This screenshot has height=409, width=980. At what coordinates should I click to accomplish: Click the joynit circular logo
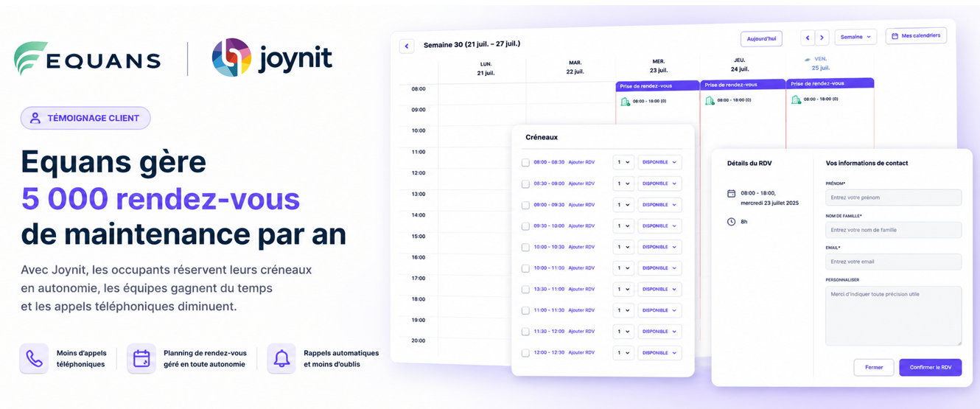click(231, 57)
